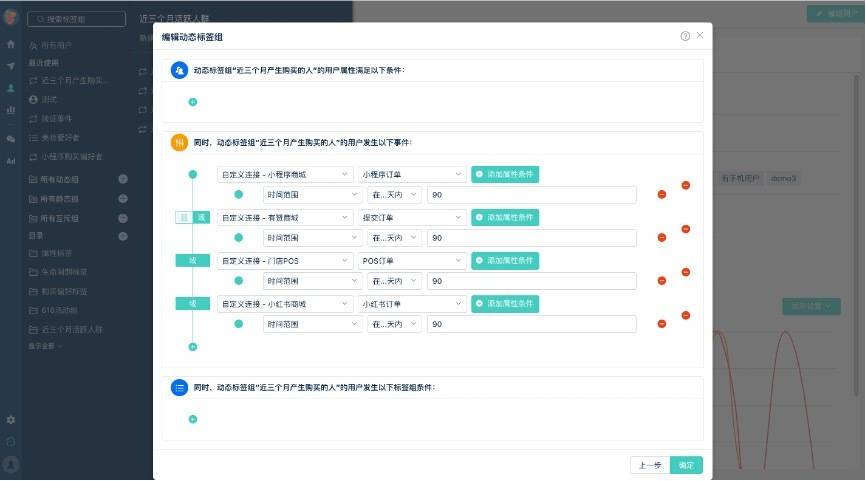Viewport: 866px width, 481px height.
Task: Open the 小程序订单 event dropdown
Action: (x=412, y=175)
